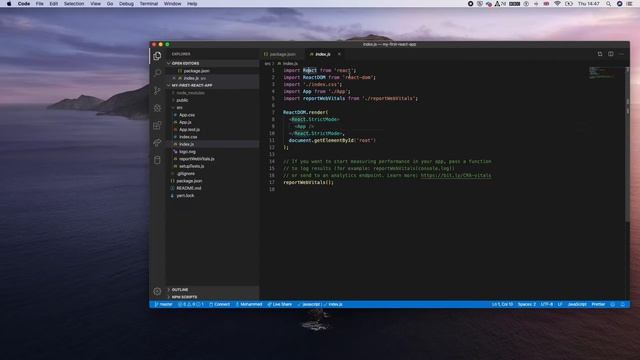
Task: Click the editor minimap preview
Action: tap(602, 73)
